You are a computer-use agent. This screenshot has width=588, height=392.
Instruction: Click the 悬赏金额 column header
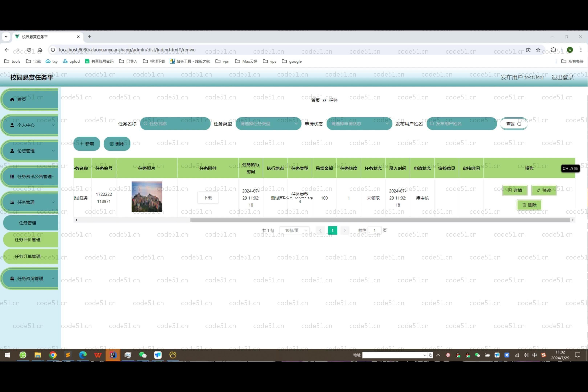coord(324,168)
